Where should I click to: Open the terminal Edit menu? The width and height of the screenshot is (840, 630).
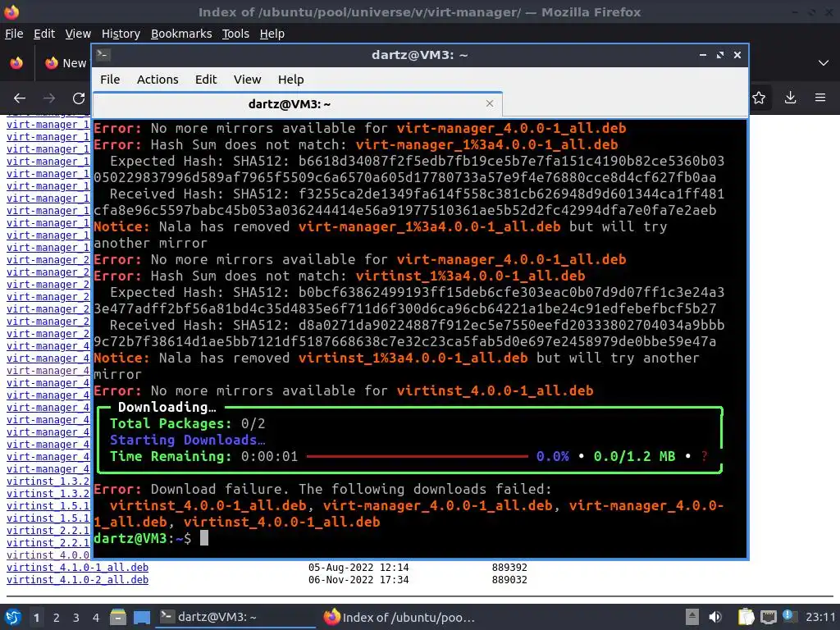click(x=206, y=80)
